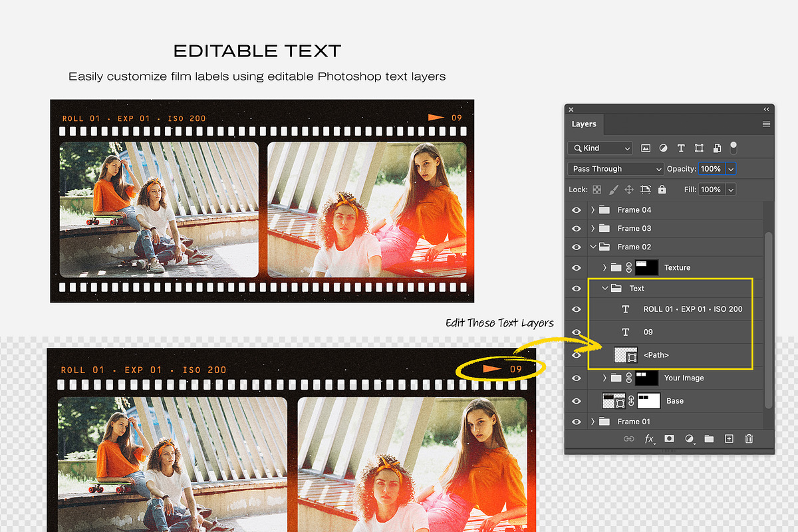Open the Pass Through blend mode dropdown
The height and width of the screenshot is (532, 798).
pos(616,169)
